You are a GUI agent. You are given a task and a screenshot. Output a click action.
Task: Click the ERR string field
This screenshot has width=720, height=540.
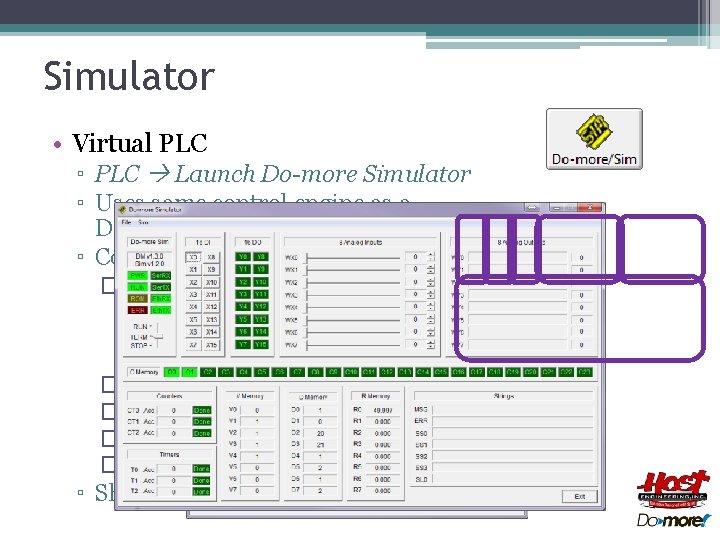point(512,421)
